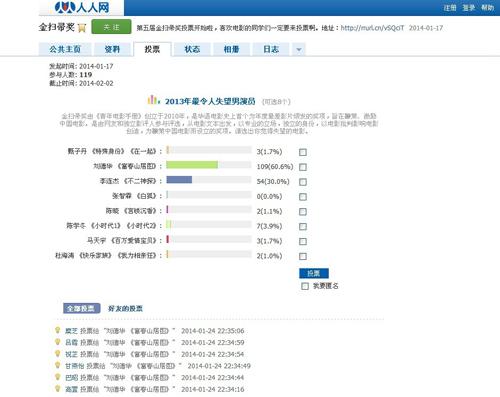Image resolution: width=500 pixels, height=397 pixels.
Task: Click the participant count 119
Action: [86, 75]
